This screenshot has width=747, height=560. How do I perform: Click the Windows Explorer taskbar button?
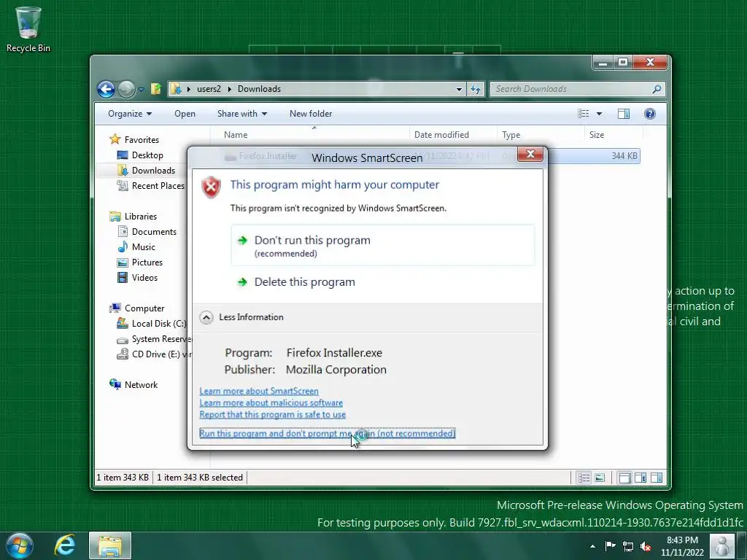110,545
